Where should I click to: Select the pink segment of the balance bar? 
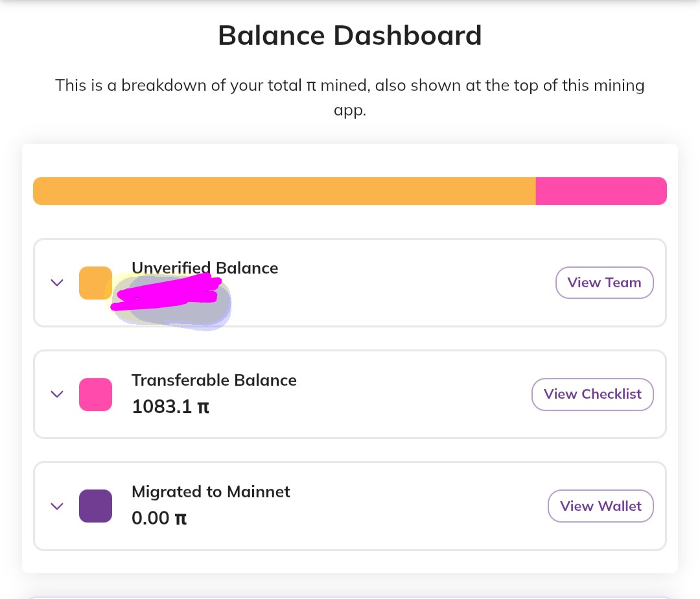(601, 191)
